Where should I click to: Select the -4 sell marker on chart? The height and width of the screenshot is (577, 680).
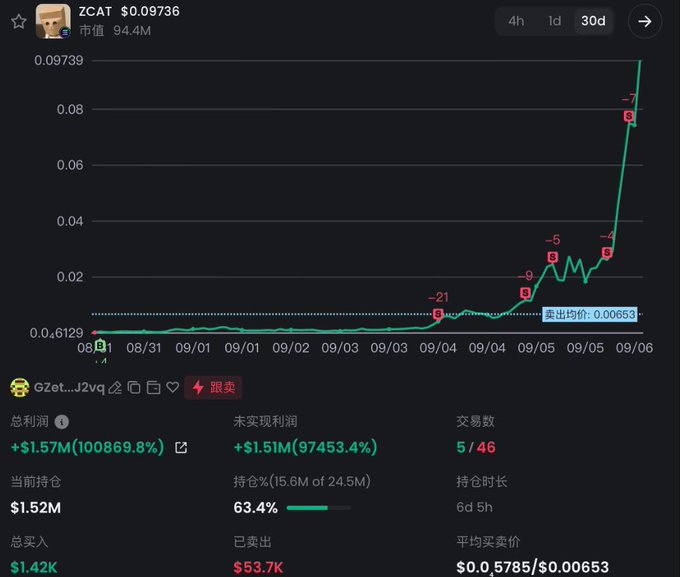(x=607, y=252)
